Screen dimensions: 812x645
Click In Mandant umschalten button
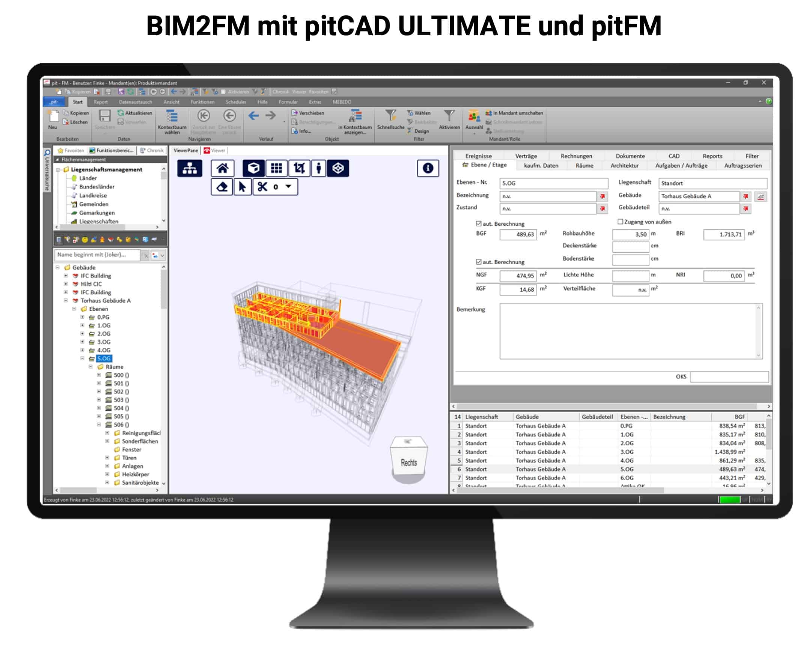click(514, 113)
